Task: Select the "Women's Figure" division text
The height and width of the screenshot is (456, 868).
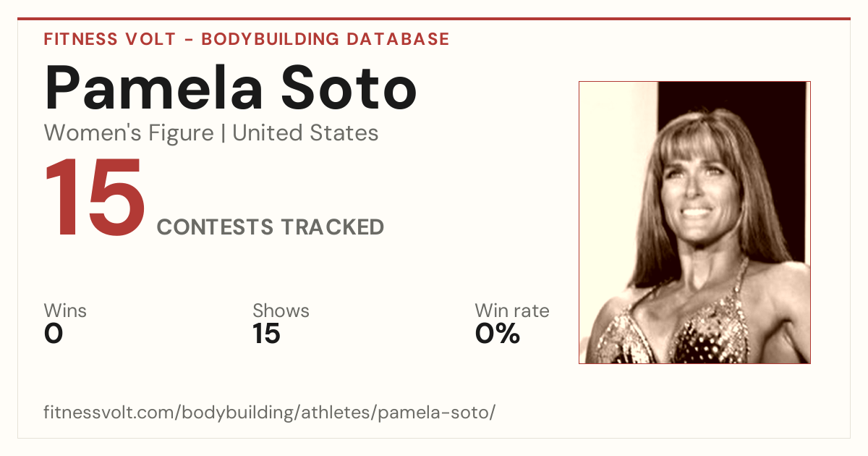Action: point(129,133)
